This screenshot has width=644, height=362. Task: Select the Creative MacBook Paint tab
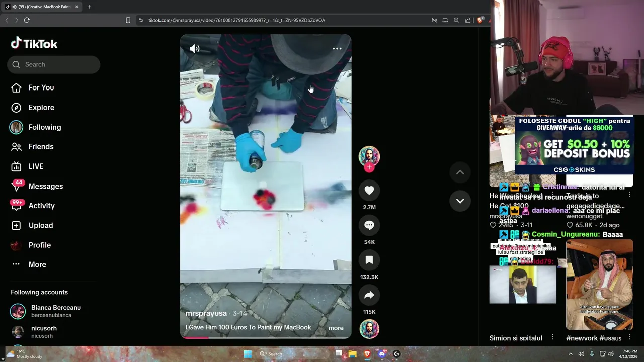pyautogui.click(x=41, y=7)
